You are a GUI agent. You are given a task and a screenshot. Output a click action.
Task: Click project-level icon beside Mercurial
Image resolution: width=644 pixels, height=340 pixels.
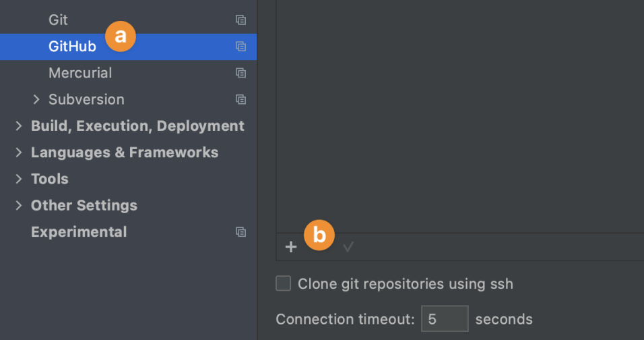click(240, 73)
